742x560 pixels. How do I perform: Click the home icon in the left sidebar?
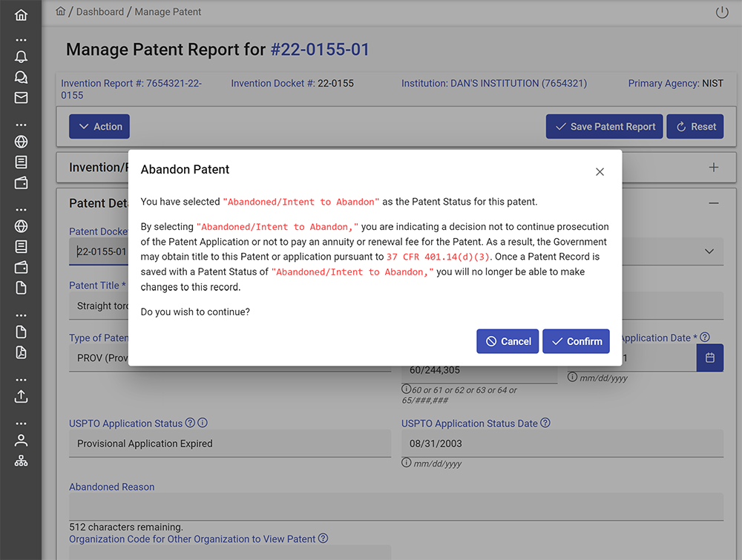21,15
